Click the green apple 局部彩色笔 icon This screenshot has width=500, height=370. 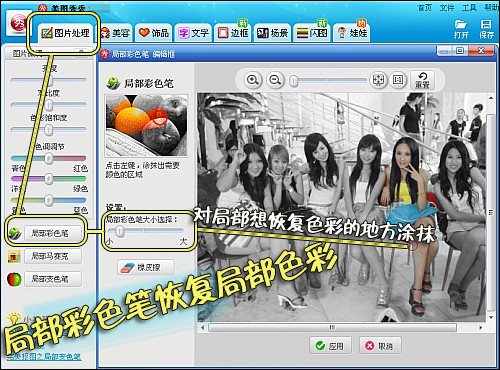[14, 233]
